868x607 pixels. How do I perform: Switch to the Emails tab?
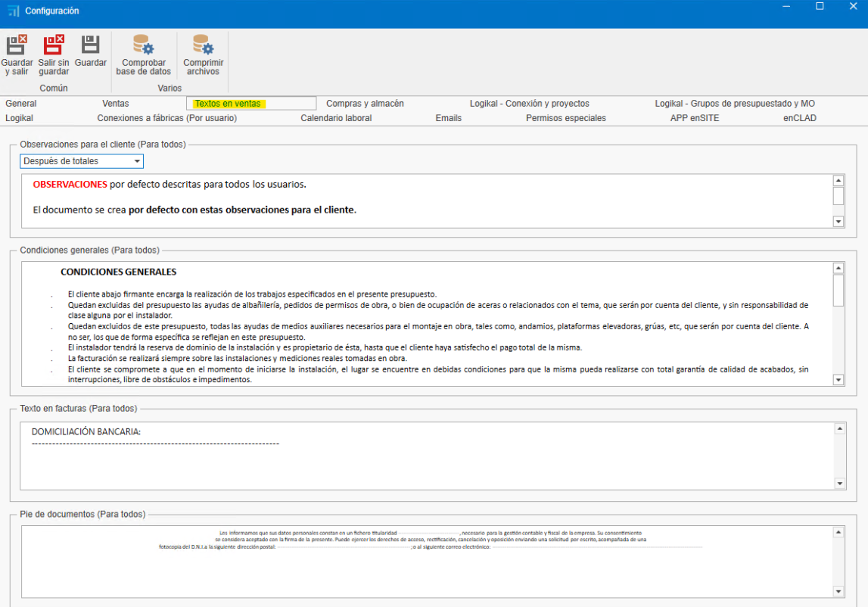[449, 118]
